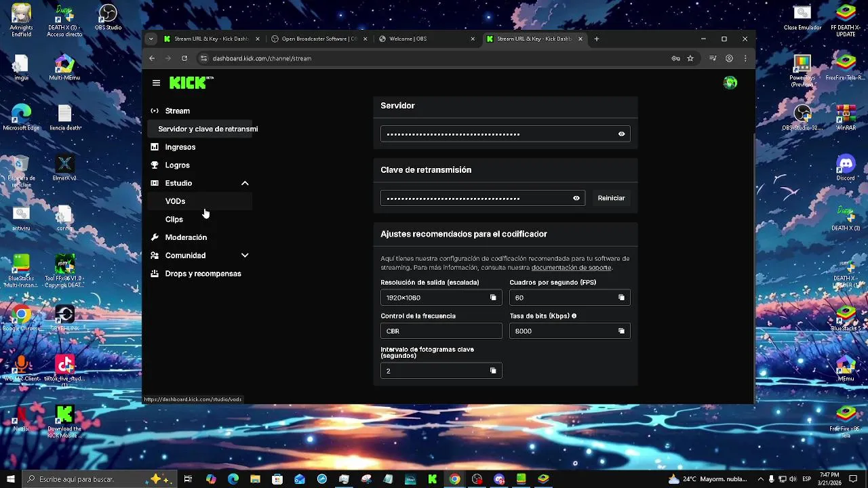Viewport: 868px width, 488px height.
Task: Open VODs under Estudio
Action: coord(200,201)
